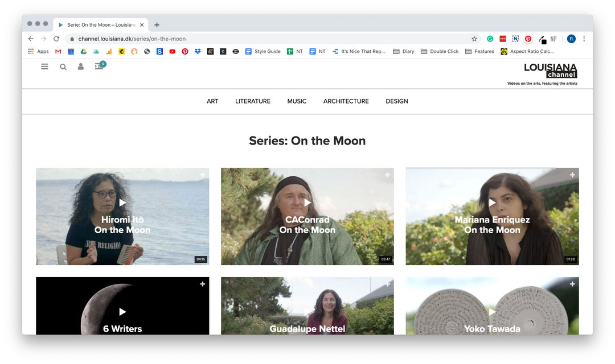Open the Gmail bookmark

pyautogui.click(x=58, y=51)
